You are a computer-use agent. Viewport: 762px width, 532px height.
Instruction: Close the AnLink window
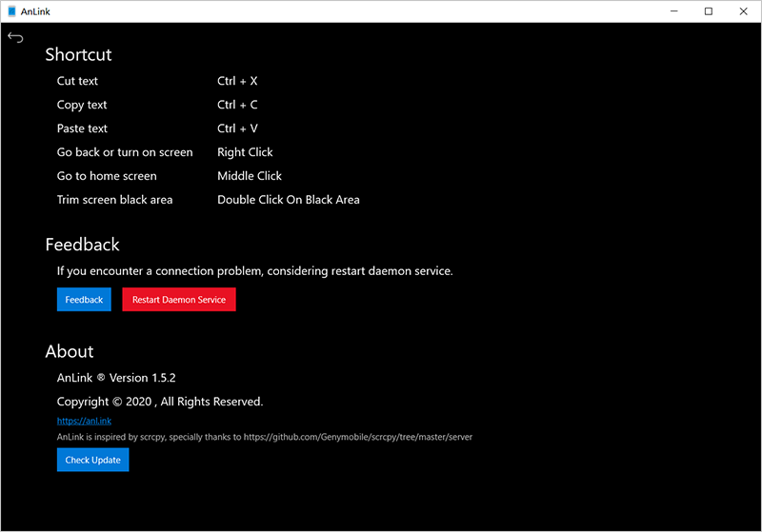point(744,11)
